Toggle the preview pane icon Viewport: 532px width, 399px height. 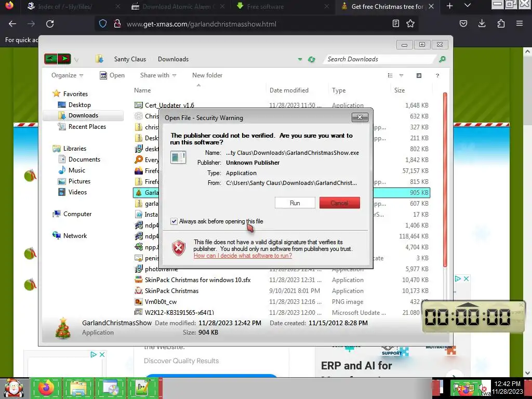(419, 75)
